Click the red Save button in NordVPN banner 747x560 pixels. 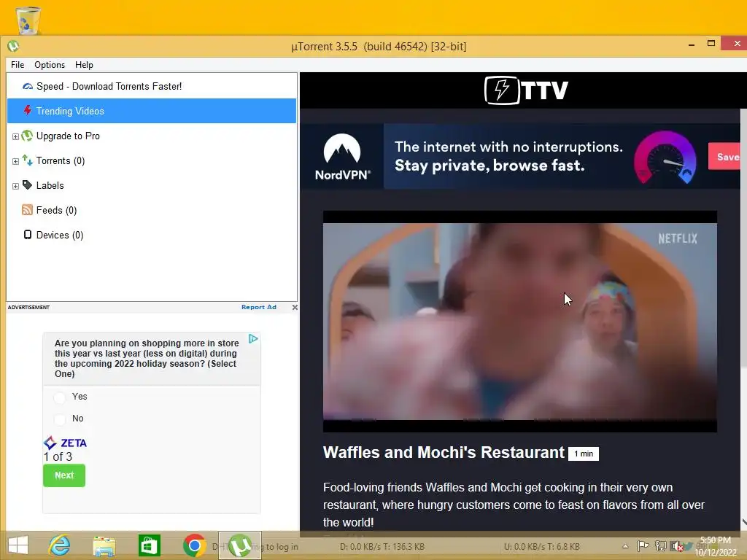[x=724, y=156]
